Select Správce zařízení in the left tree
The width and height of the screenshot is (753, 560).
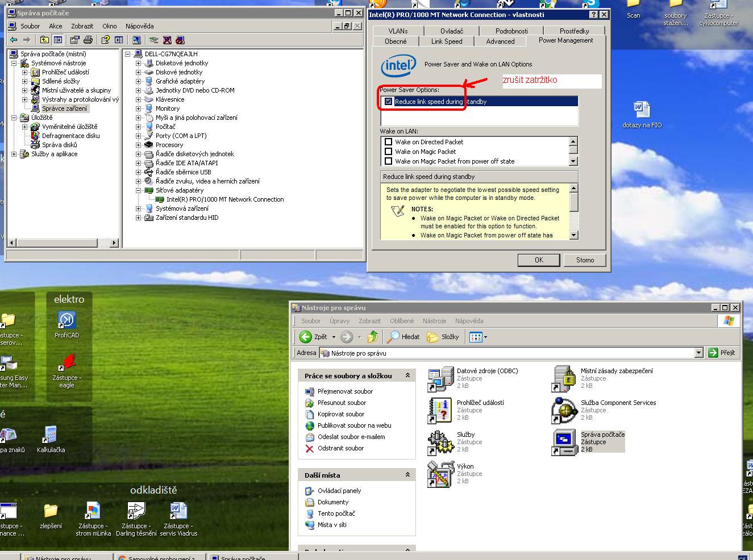64,108
